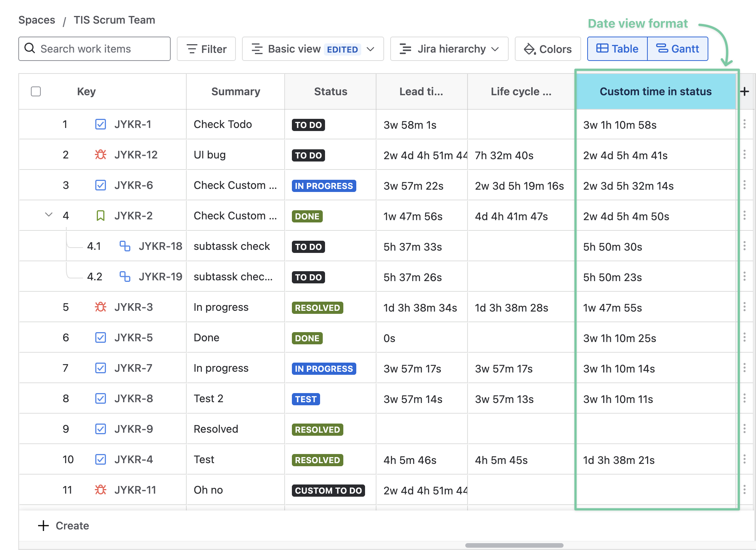
Task: Open three-dot menu for JYKR-1 row
Action: (x=745, y=124)
